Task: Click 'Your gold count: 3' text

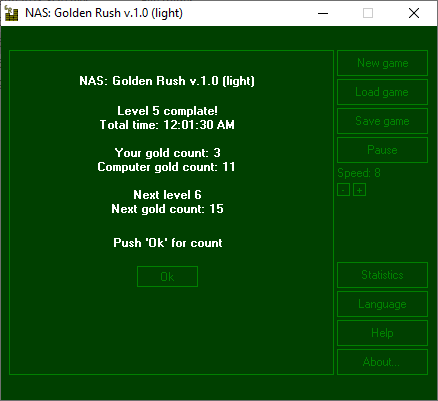Action: tap(167, 153)
